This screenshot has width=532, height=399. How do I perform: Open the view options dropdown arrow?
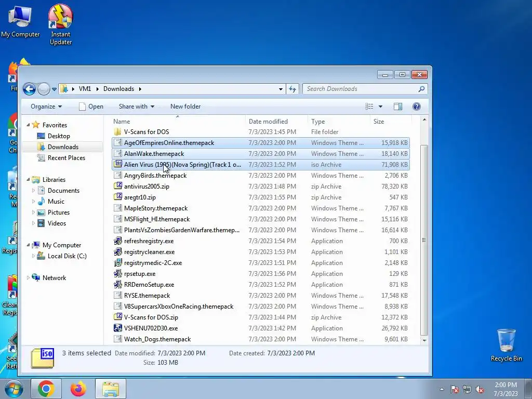380,107
